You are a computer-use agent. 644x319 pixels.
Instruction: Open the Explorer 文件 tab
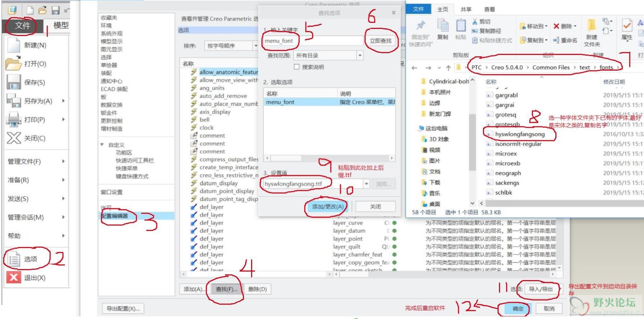(x=418, y=9)
